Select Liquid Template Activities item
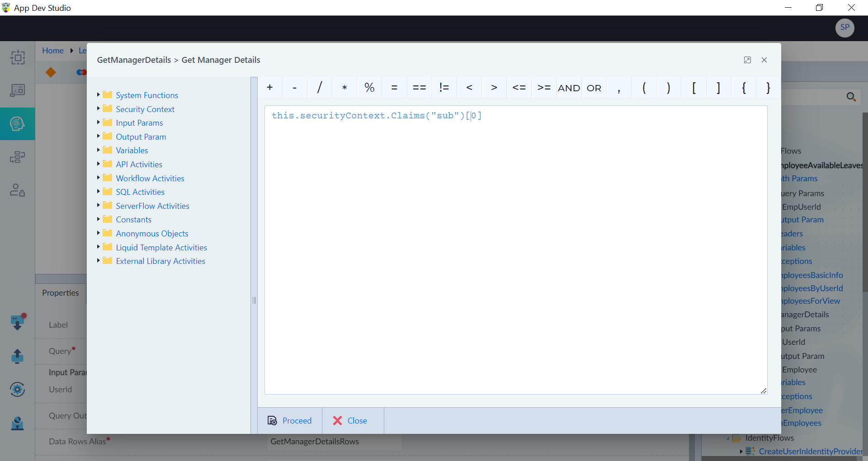The height and width of the screenshot is (461, 868). pos(161,248)
